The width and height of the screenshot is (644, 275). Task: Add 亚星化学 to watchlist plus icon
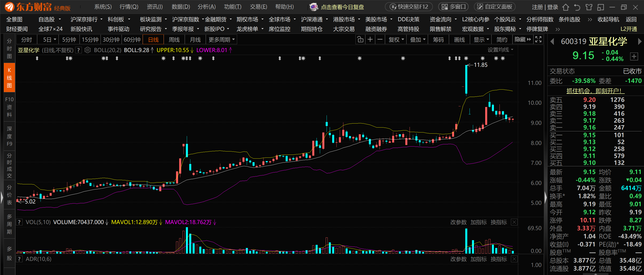634,56
